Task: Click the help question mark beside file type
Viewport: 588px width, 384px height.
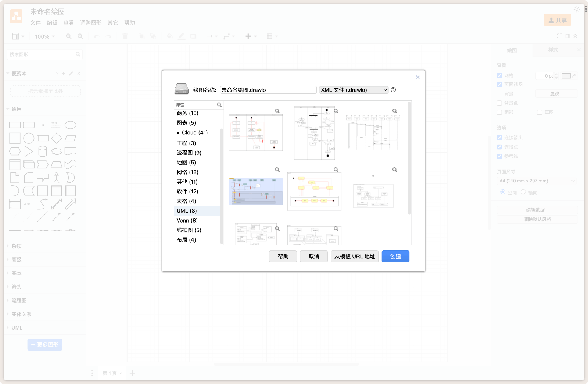Action: (393, 90)
